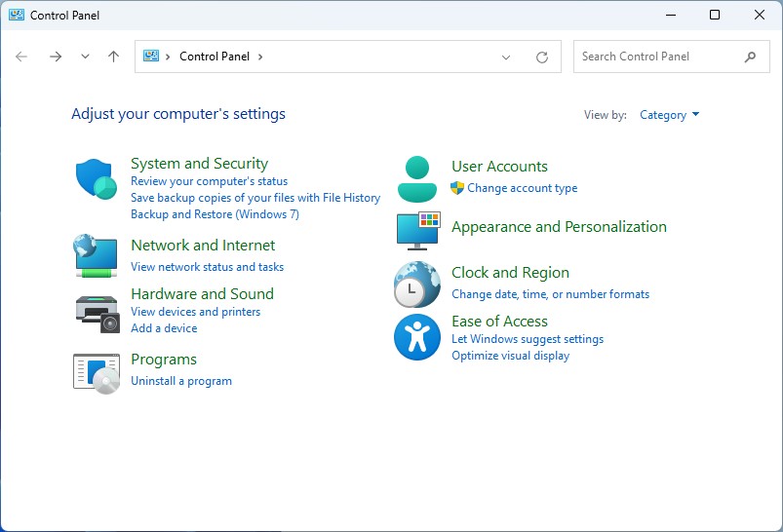783x532 pixels.
Task: Open the User Accounts person icon
Action: tap(417, 179)
